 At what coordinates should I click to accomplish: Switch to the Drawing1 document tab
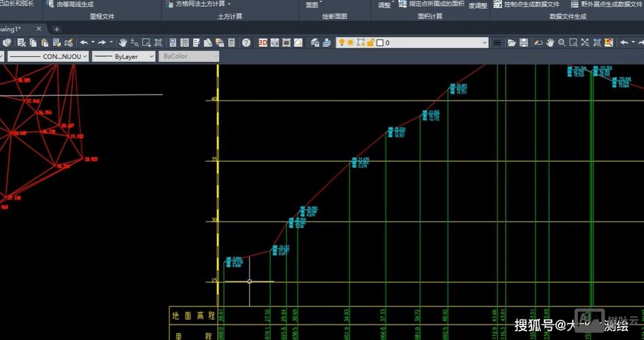pyautogui.click(x=14, y=29)
